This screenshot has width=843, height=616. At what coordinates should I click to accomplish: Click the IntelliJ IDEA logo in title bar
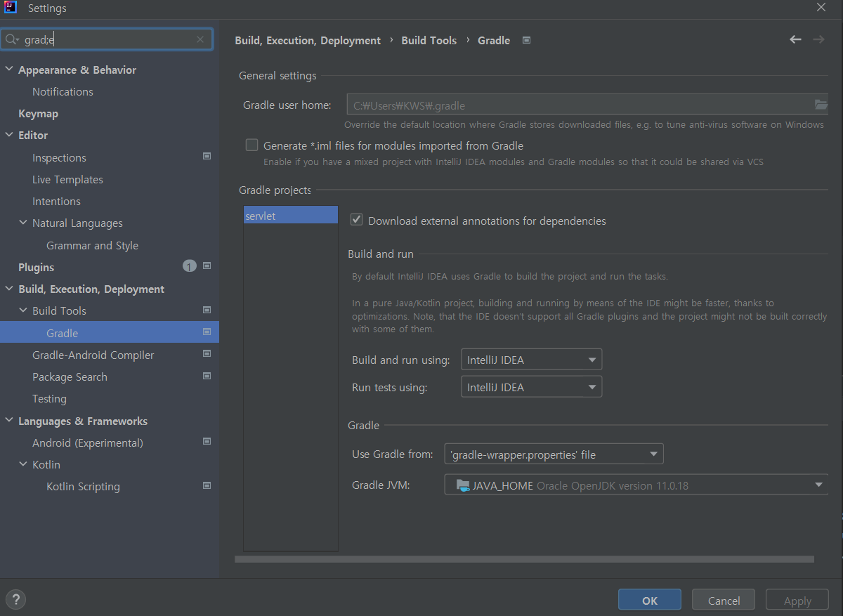10,8
